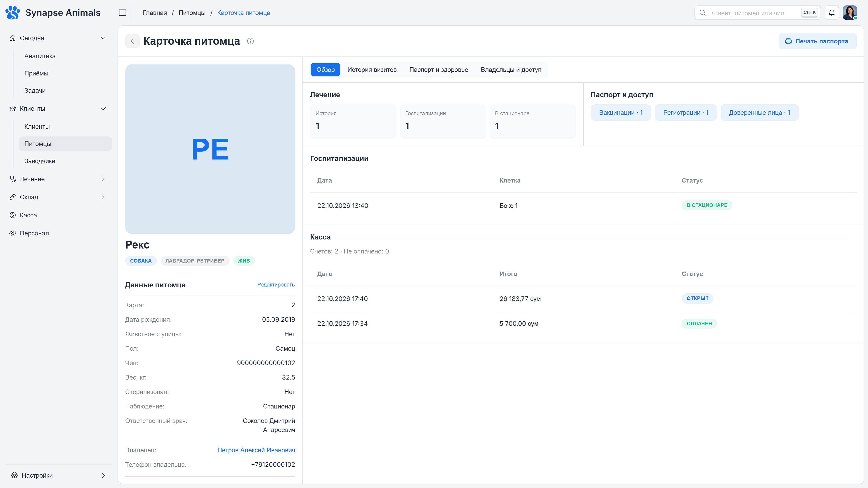The height and width of the screenshot is (488, 868).
Task: Select the Обзор tab
Action: (325, 70)
